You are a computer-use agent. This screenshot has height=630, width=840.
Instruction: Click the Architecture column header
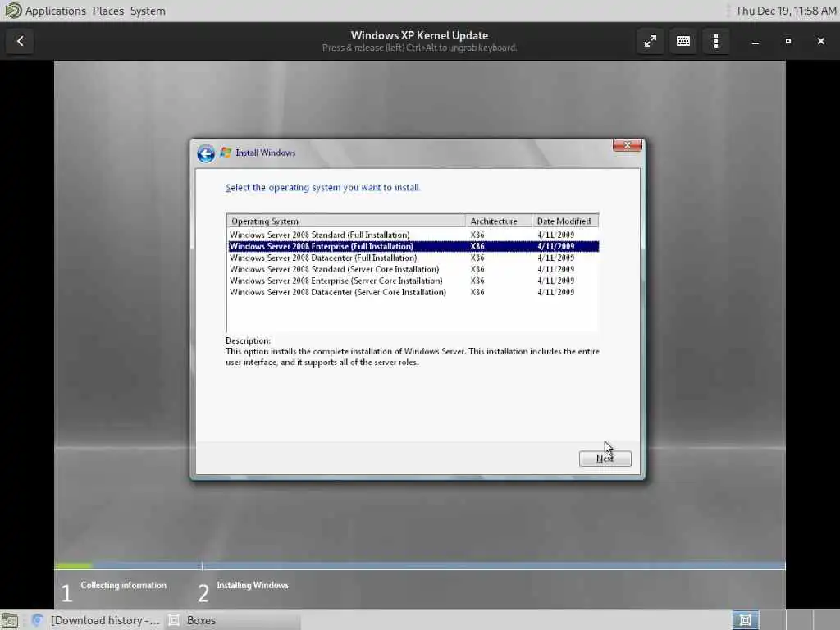click(499, 221)
